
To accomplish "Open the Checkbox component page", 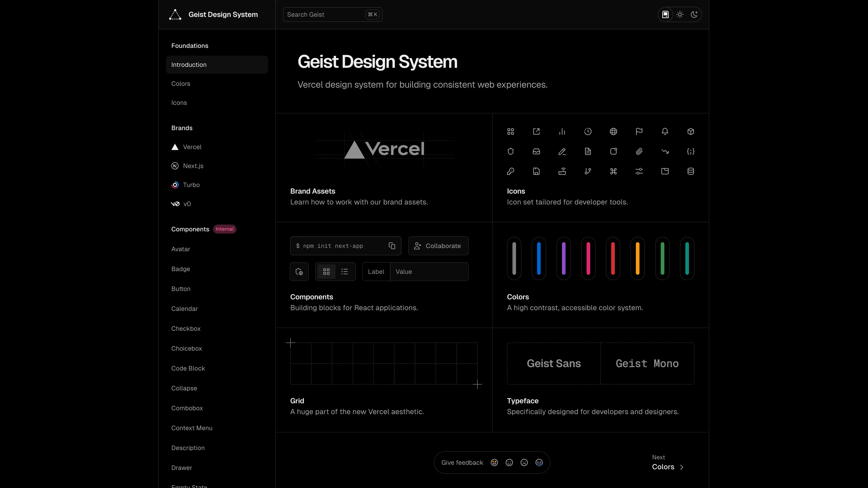I will [186, 328].
